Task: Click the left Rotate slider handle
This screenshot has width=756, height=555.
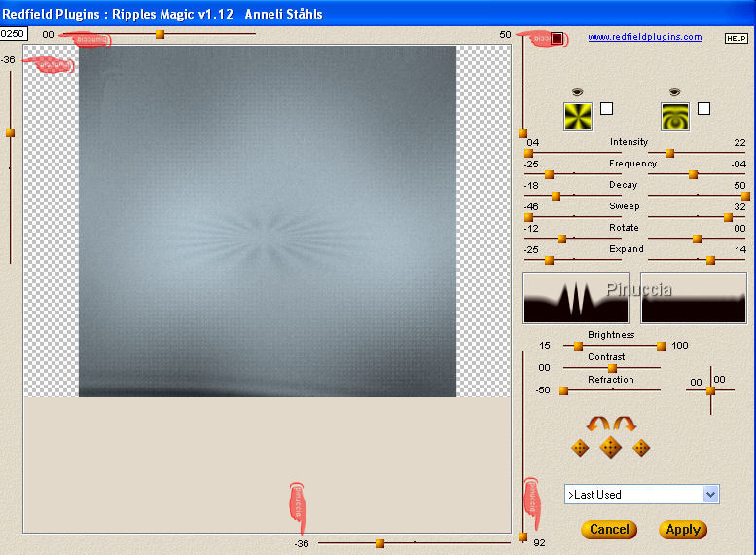Action: [x=561, y=239]
